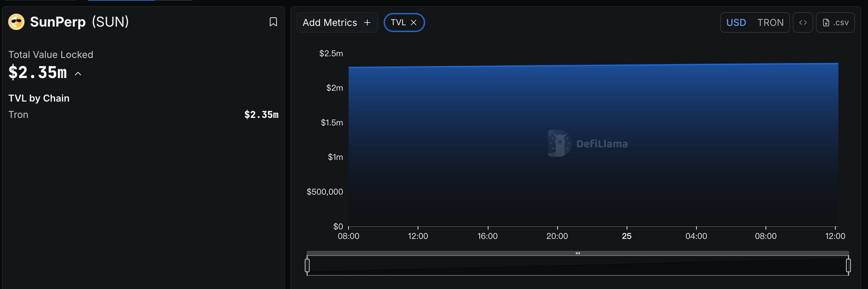Click the TVL by Chain heading
This screenshot has height=289, width=868.
39,98
